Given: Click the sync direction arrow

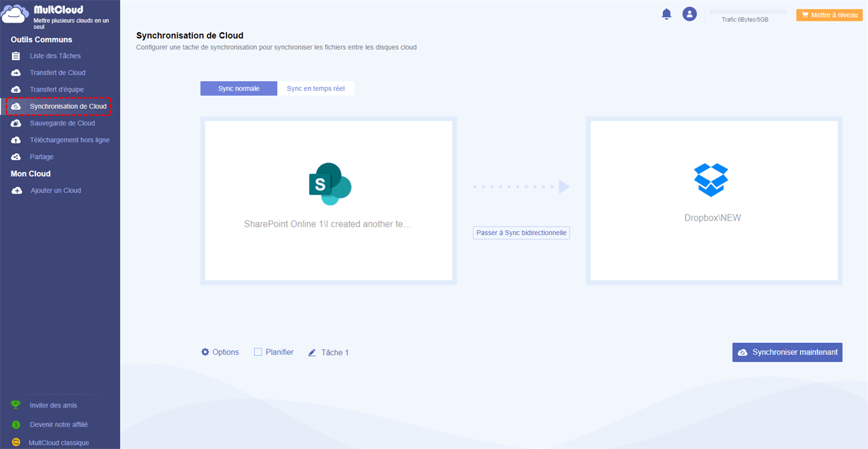Looking at the screenshot, I should pyautogui.click(x=521, y=187).
